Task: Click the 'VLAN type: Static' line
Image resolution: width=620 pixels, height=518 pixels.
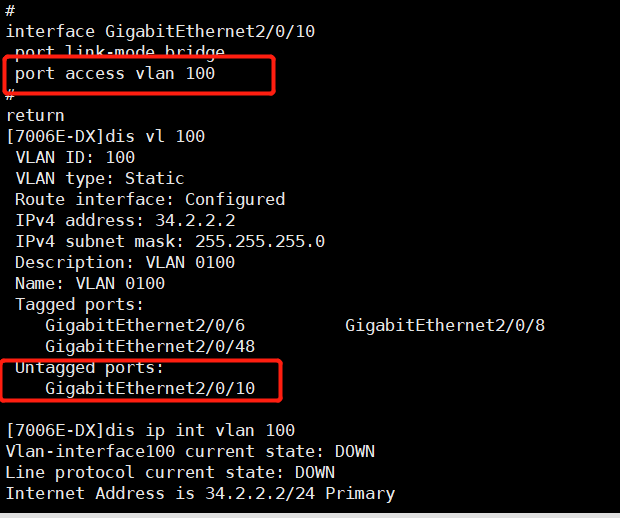Action: click(100, 178)
